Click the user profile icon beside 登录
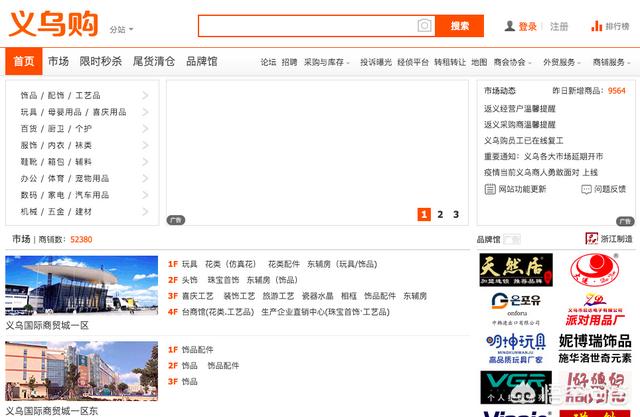The height and width of the screenshot is (417, 640). (509, 26)
